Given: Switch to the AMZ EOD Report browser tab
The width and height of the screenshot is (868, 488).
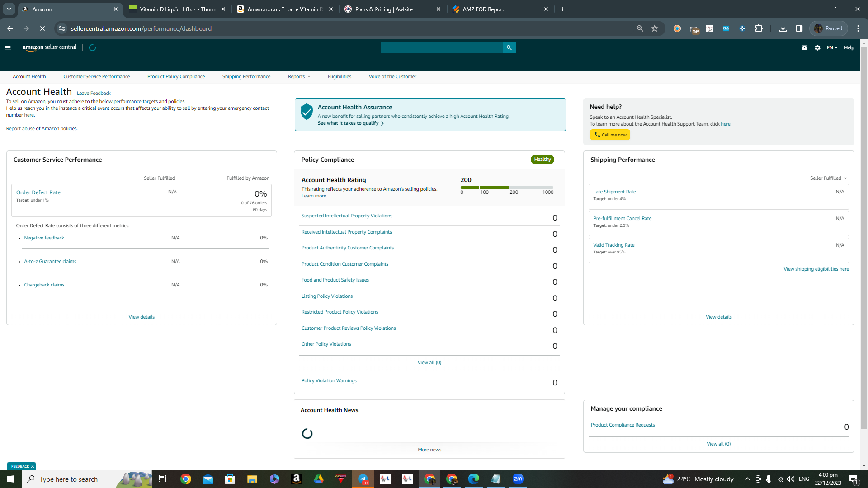Looking at the screenshot, I should (500, 9).
